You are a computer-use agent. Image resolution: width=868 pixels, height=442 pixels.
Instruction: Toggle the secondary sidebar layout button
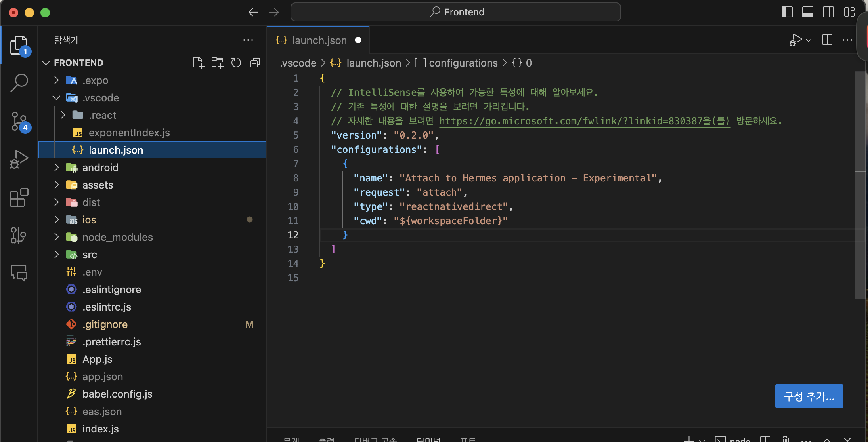pyautogui.click(x=828, y=12)
